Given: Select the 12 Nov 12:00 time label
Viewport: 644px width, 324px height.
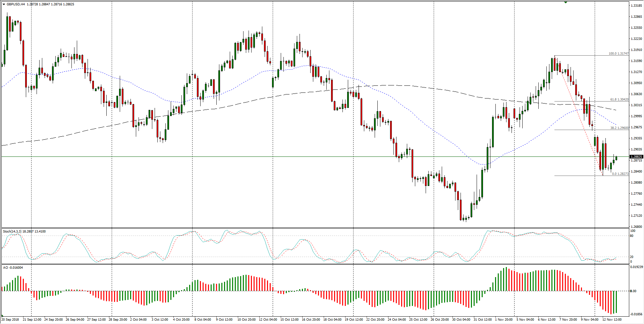Looking at the screenshot, I should [612, 320].
